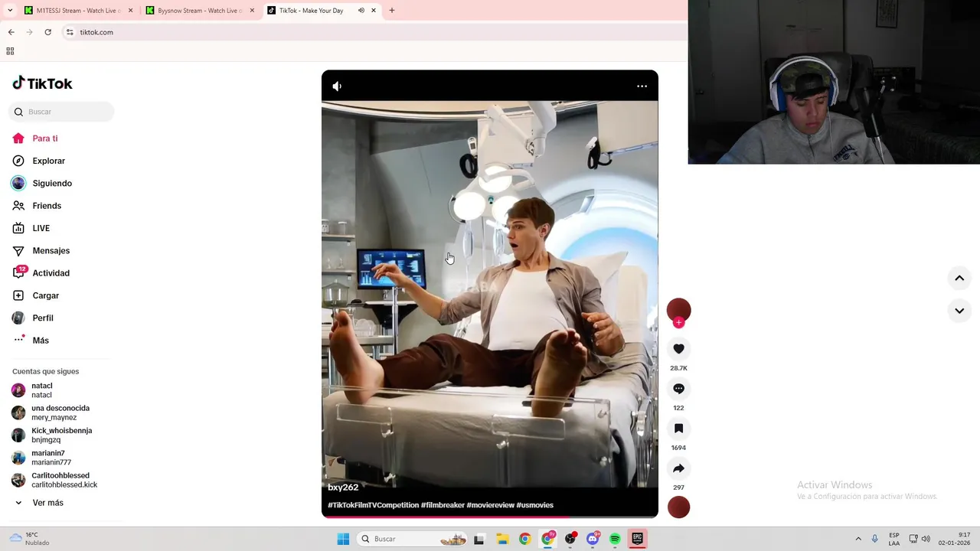Click the #TikTokFilmTVCompetition hashtag
980x551 pixels.
pos(373,505)
